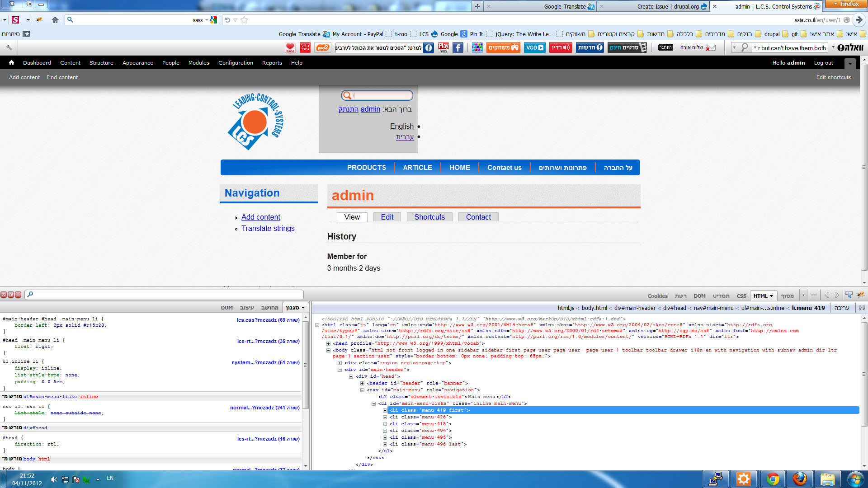The width and height of the screenshot is (868, 488).
Task: Bookmark this page with the star icon
Action: pyautogui.click(x=244, y=20)
